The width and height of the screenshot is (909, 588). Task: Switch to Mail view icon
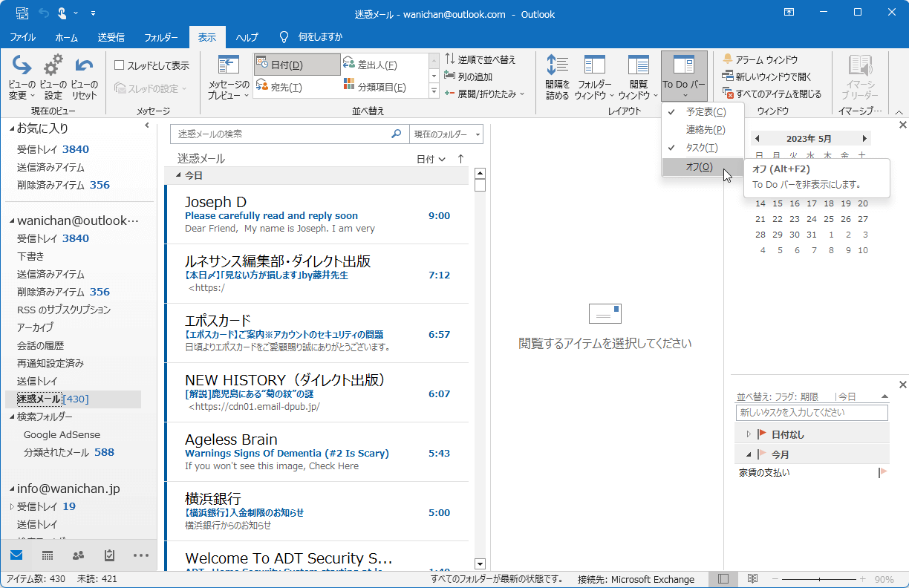(x=16, y=555)
